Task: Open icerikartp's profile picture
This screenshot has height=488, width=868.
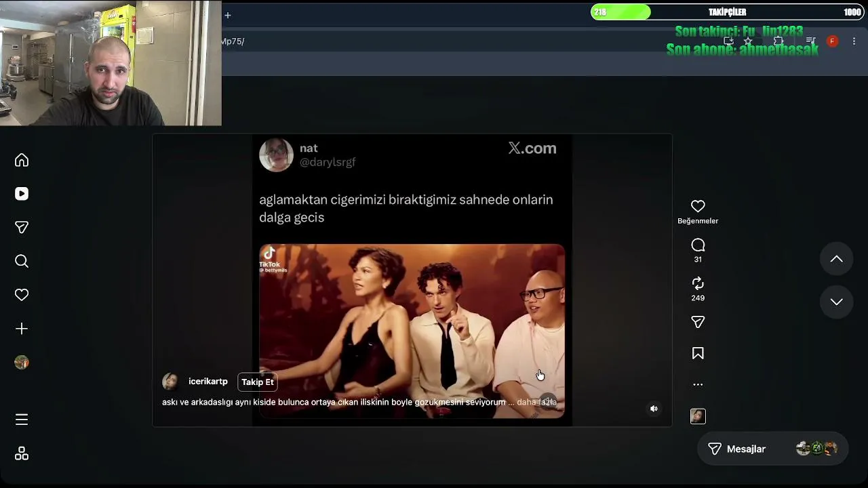Action: point(171,382)
